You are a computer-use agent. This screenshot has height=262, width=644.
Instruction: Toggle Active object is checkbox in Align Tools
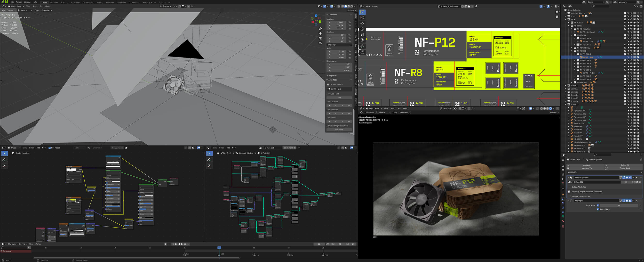click(328, 84)
